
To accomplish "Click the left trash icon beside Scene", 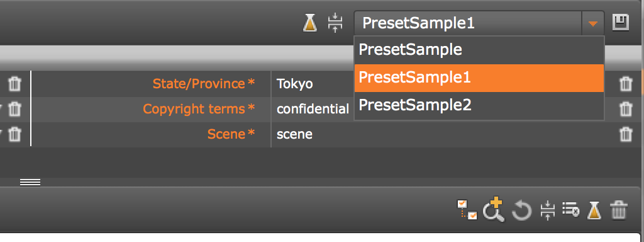I will tap(14, 134).
